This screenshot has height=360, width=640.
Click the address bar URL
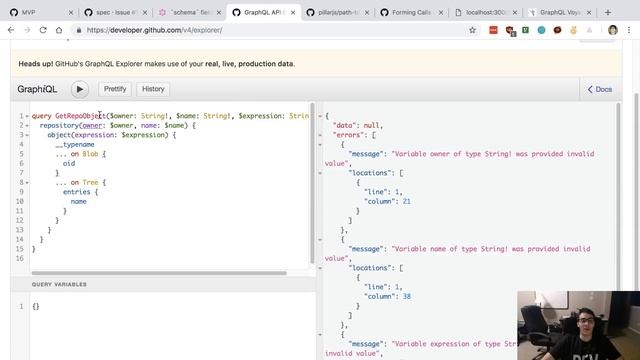tap(154, 30)
